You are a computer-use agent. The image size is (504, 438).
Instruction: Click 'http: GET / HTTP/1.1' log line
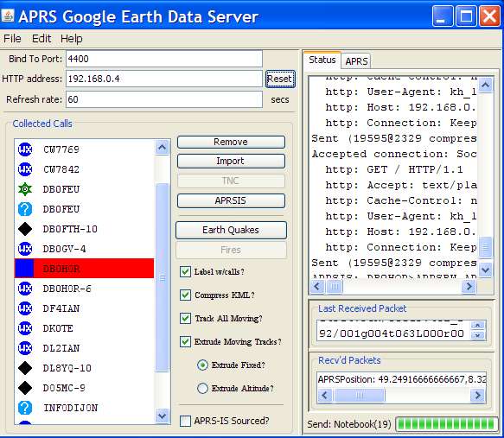tap(394, 169)
